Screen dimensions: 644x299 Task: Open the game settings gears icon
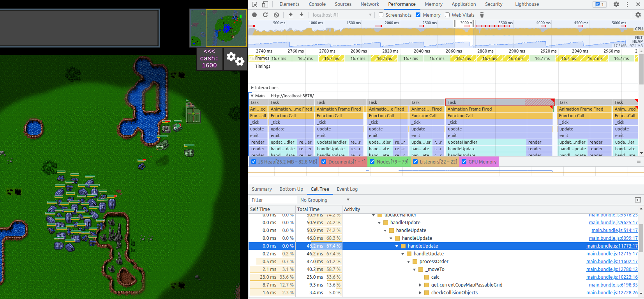point(235,59)
